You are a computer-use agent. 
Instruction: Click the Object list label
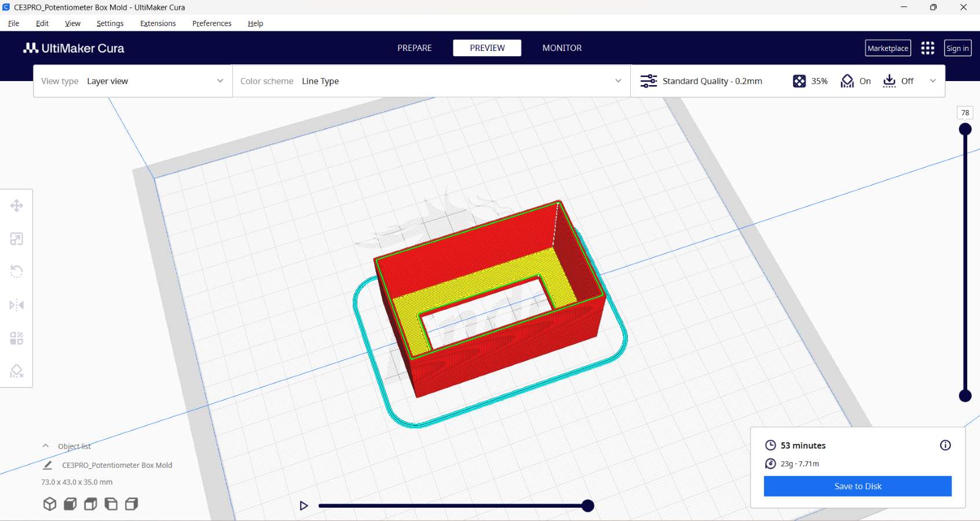[x=74, y=446]
